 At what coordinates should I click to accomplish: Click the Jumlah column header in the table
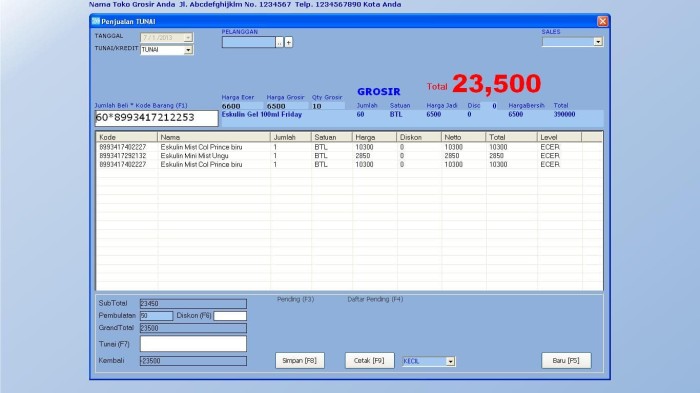point(291,137)
